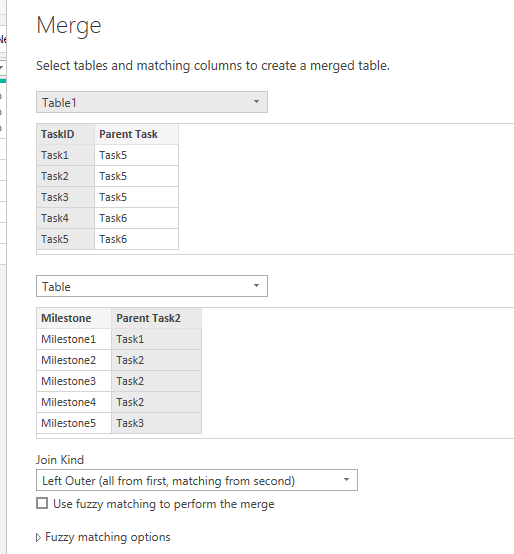
Task: Click Parent Task cell in Task1 row
Action: point(136,155)
